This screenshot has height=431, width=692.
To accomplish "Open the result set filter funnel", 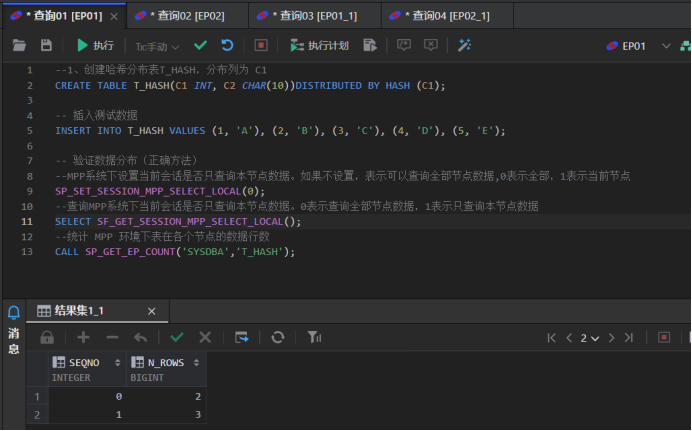I will (314, 337).
